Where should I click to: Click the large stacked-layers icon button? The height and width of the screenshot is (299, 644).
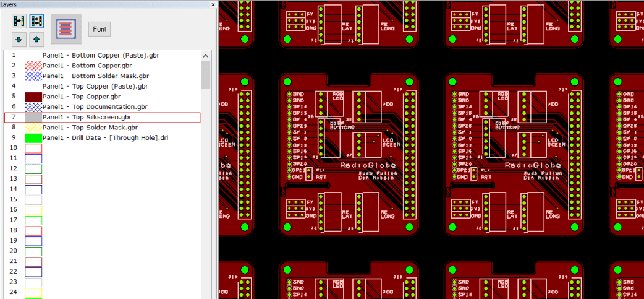66,29
